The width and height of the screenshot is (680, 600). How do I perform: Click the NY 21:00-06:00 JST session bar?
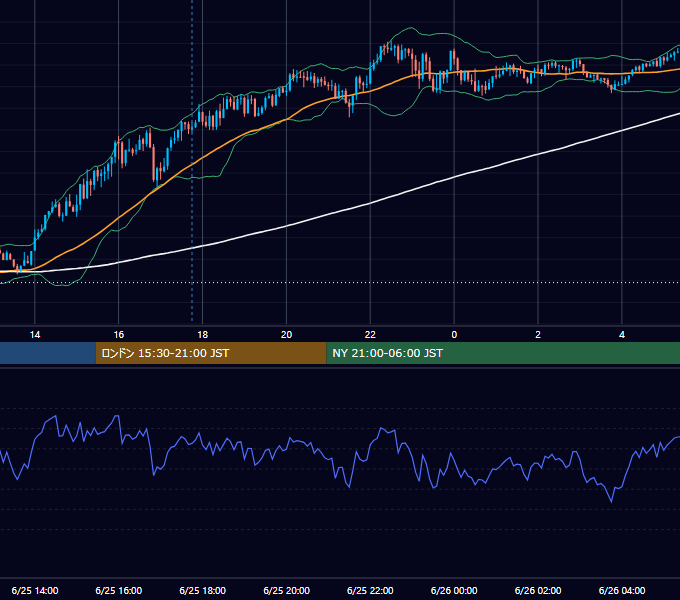503,353
